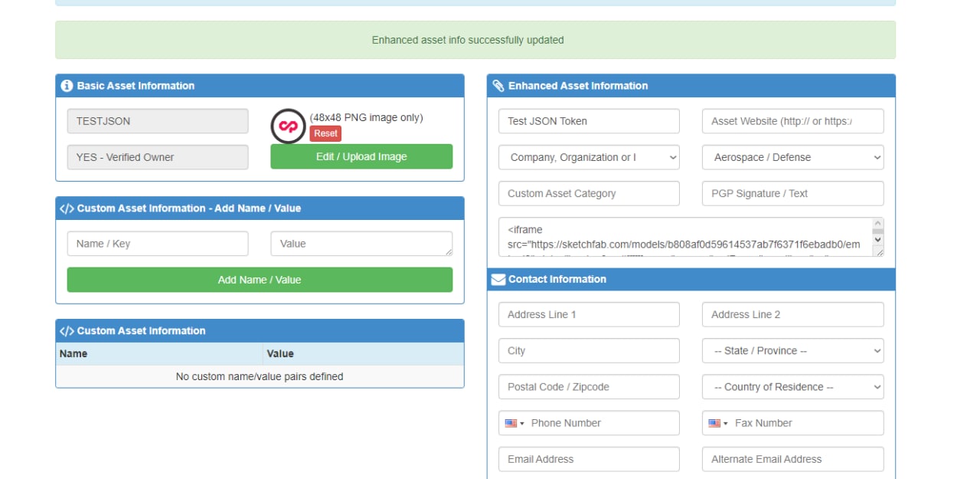The image size is (980, 479).
Task: Open the Company, Organization dropdown
Action: click(x=589, y=157)
